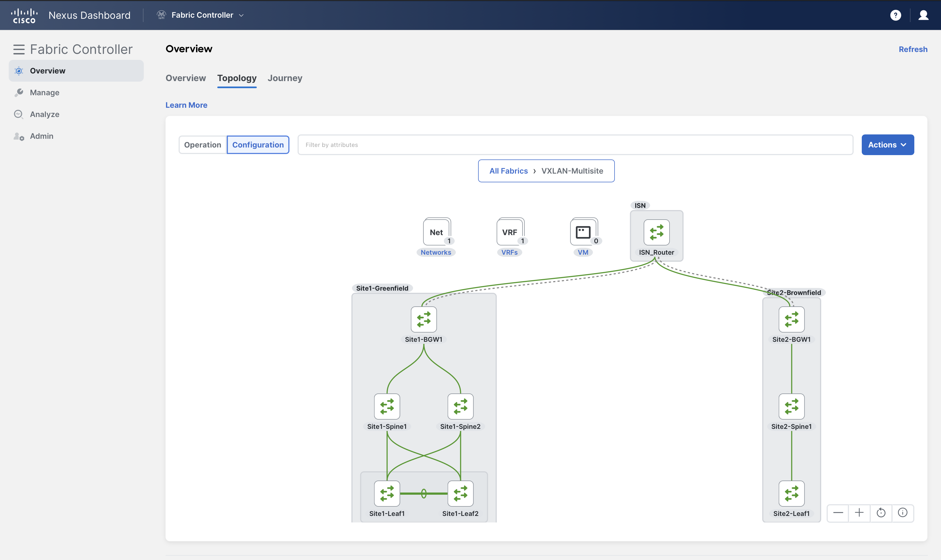
Task: Select the Site2-BGW1 switch node
Action: [792, 319]
